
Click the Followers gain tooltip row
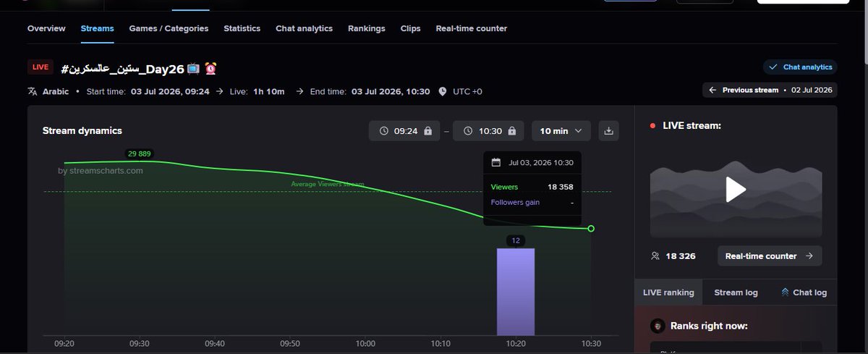click(532, 202)
